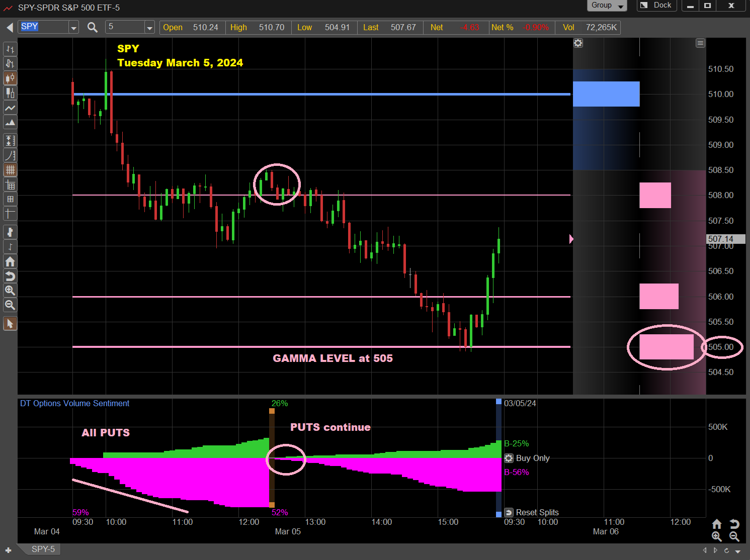Viewport: 750px width, 560px height.
Task: Enable the crosshair cursor tool
Action: 10,214
